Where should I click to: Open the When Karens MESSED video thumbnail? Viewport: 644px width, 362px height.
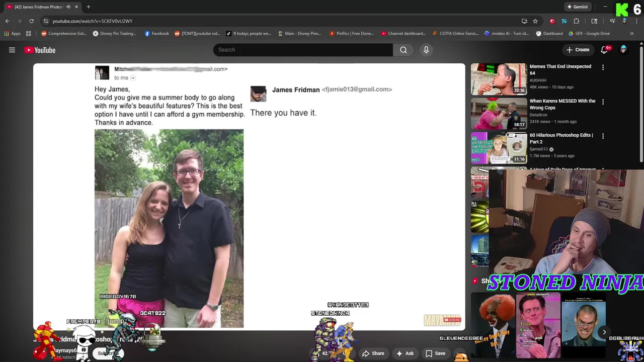(499, 113)
